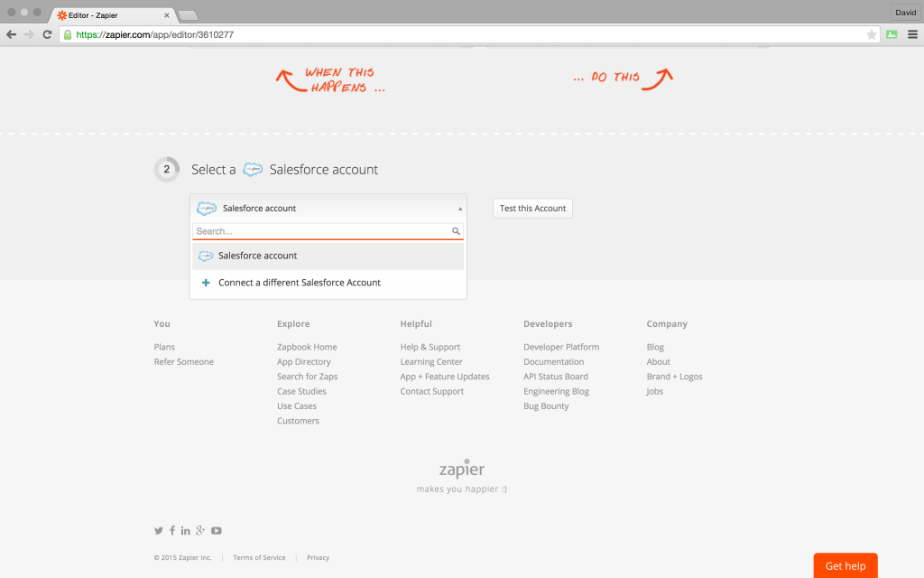924x578 pixels.
Task: Click the green padlock security icon
Action: (x=68, y=35)
